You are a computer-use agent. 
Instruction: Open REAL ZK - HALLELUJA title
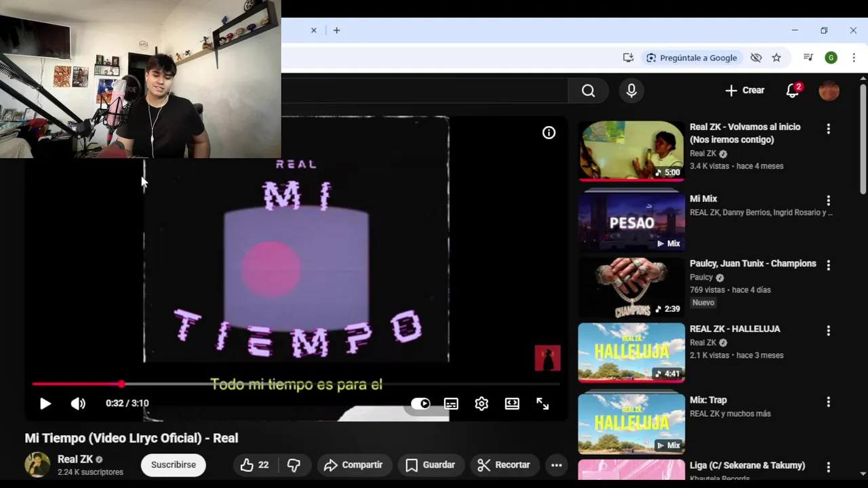coord(735,329)
